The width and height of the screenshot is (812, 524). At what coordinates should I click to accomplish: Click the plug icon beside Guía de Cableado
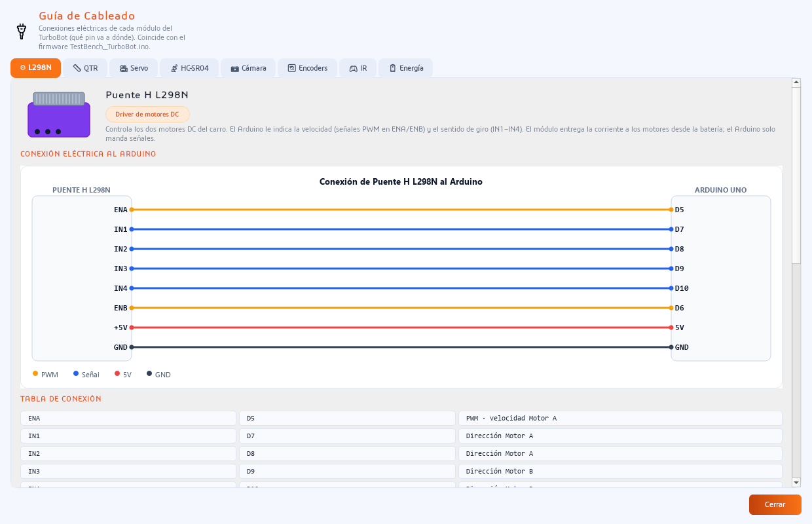coord(21,31)
